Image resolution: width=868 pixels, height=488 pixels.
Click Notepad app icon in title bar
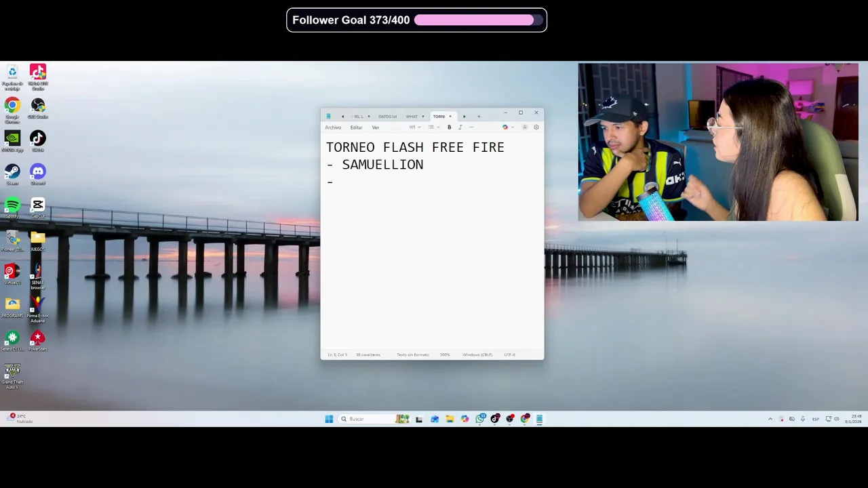[x=329, y=116]
